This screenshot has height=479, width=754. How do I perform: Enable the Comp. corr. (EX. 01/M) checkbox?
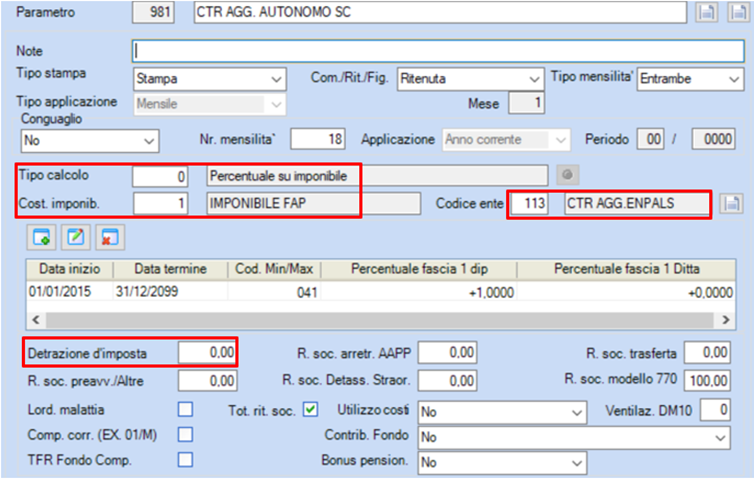point(185,434)
